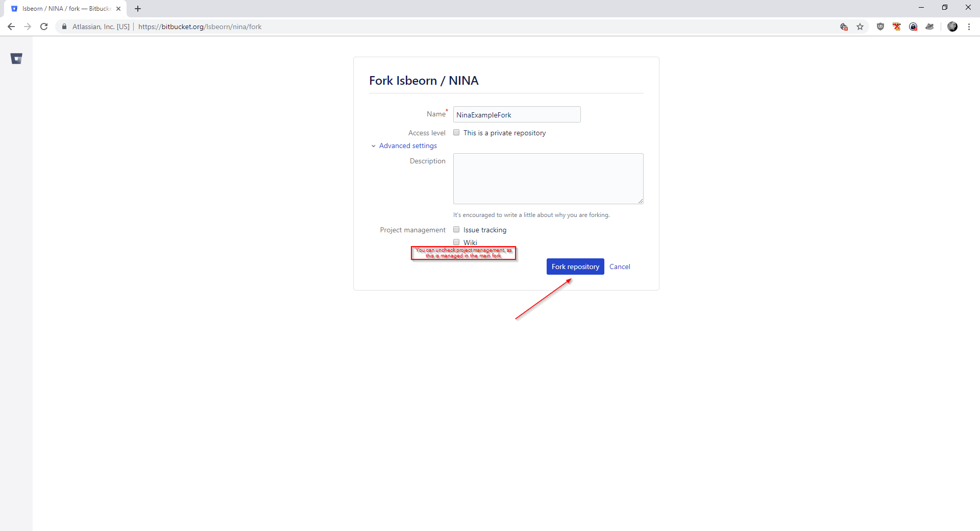The width and height of the screenshot is (980, 531).
Task: Click the 'Project management' label
Action: pos(412,230)
